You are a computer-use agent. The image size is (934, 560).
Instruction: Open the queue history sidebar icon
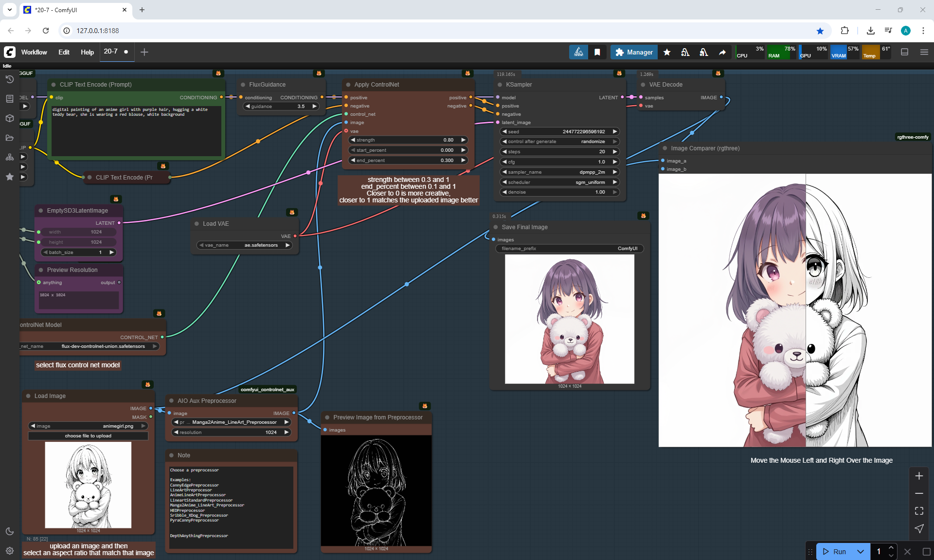click(x=9, y=79)
